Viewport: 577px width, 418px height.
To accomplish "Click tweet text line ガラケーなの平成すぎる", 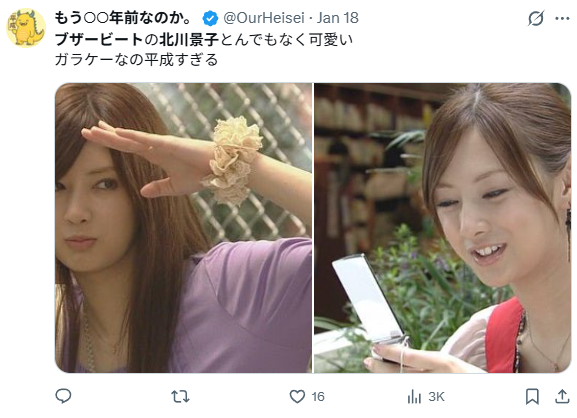I will point(137,60).
